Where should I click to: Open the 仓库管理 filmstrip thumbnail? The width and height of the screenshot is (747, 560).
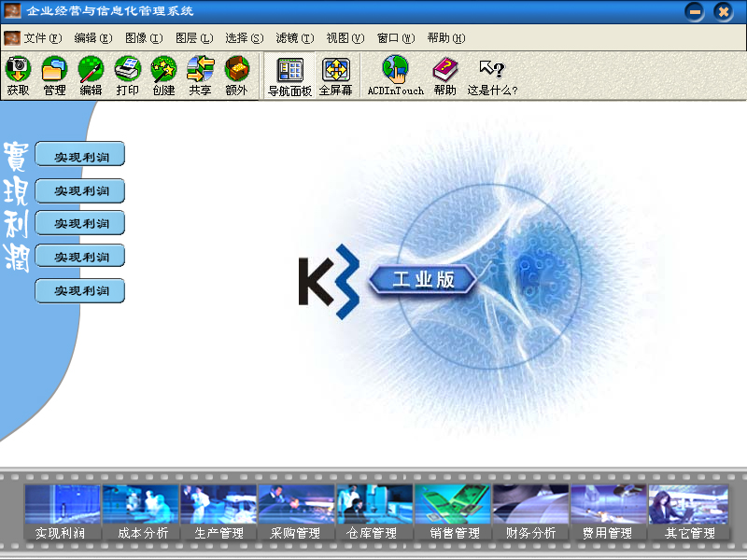[x=374, y=511]
